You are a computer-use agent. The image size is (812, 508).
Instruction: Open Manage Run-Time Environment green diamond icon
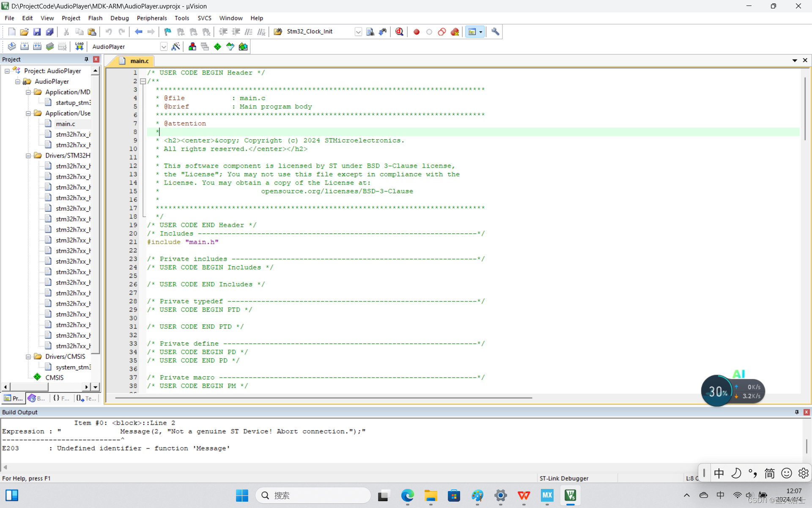217,47
